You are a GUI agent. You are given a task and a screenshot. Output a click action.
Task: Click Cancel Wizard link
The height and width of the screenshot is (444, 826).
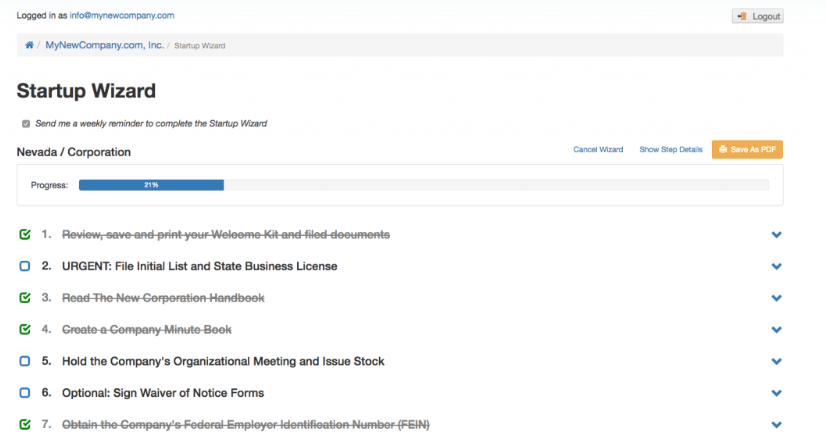point(598,150)
